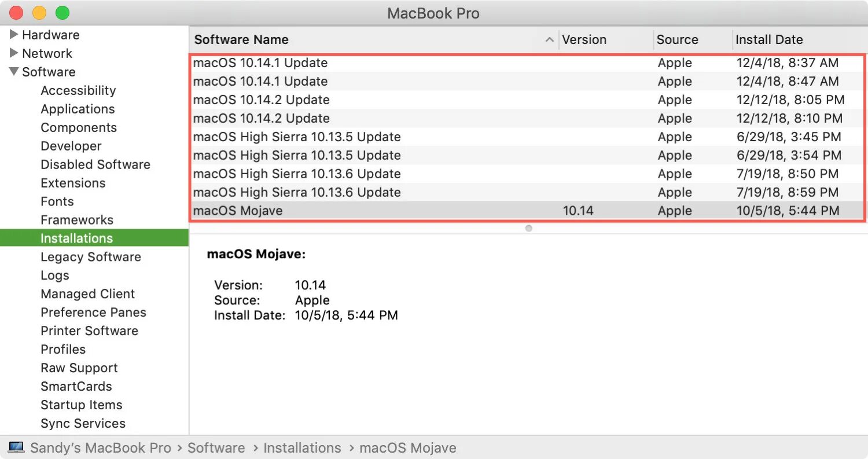Click the green full-screen window button
The height and width of the screenshot is (459, 868).
[x=62, y=13]
